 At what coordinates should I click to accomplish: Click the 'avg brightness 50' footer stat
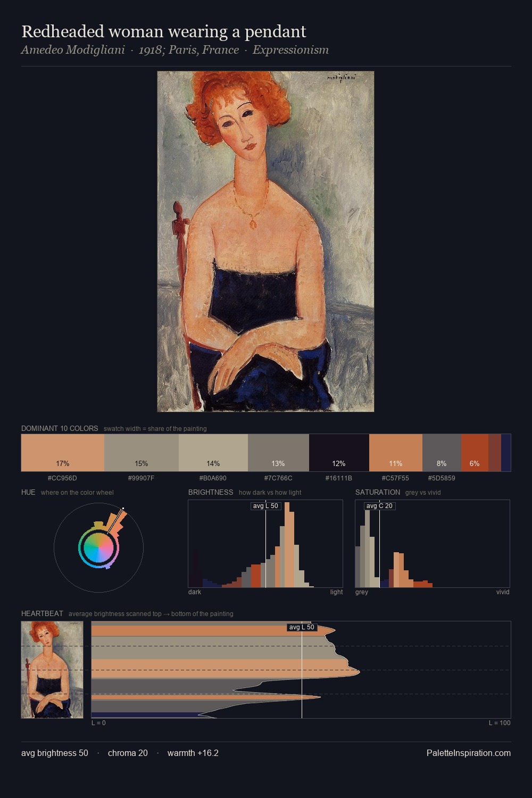(55, 753)
